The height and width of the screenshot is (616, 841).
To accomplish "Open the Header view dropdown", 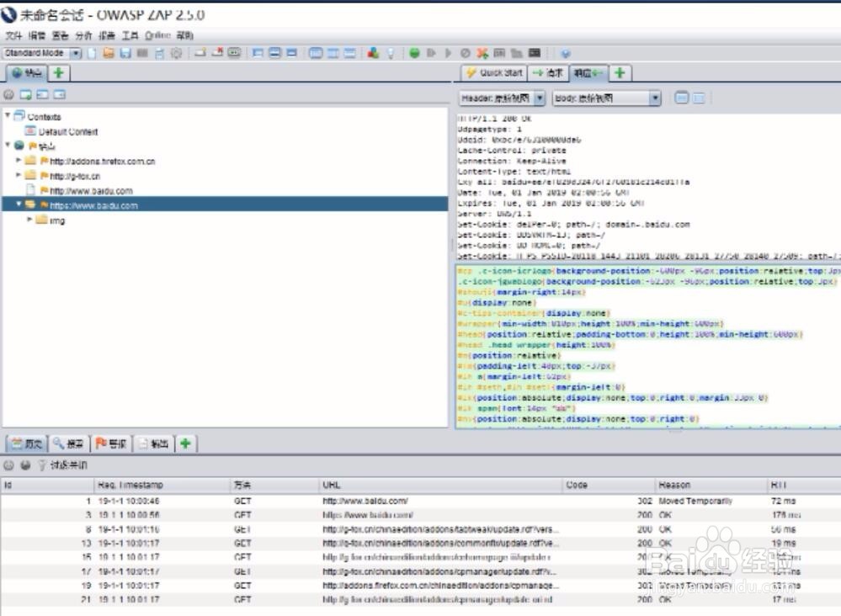I will coord(502,98).
